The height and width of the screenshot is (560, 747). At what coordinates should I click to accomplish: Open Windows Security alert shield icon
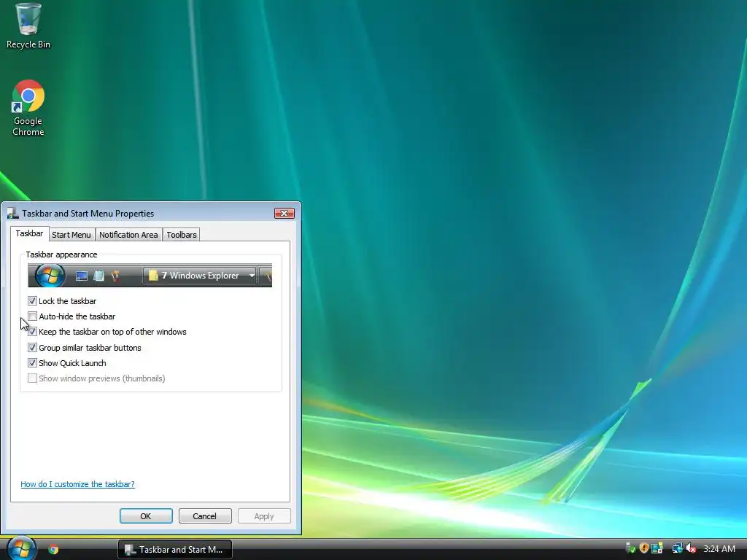[x=643, y=548]
